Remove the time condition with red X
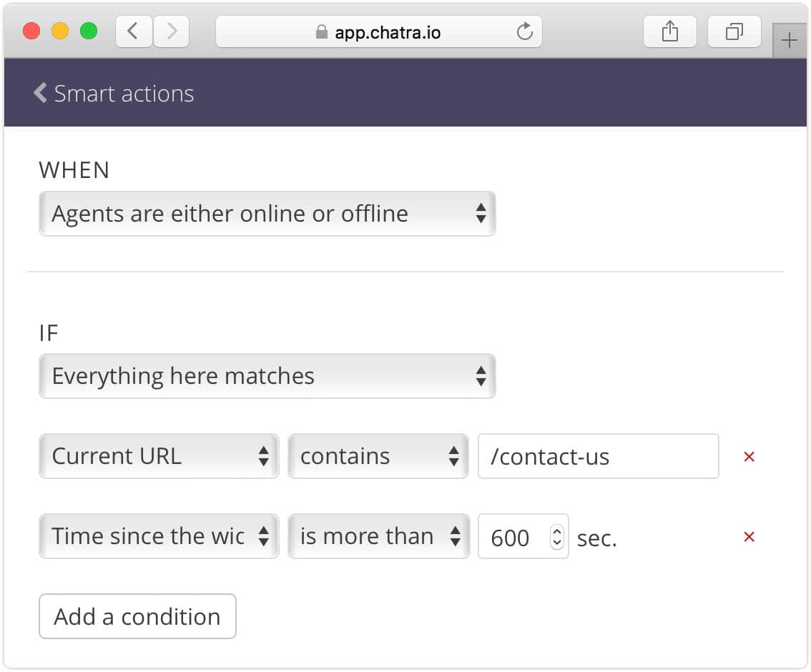 tap(749, 537)
